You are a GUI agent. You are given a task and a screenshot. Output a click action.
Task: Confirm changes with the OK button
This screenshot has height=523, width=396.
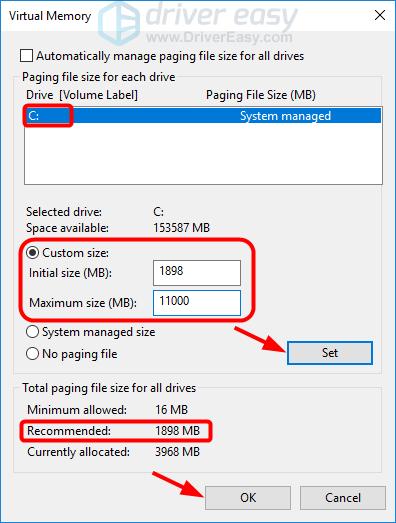(x=248, y=498)
